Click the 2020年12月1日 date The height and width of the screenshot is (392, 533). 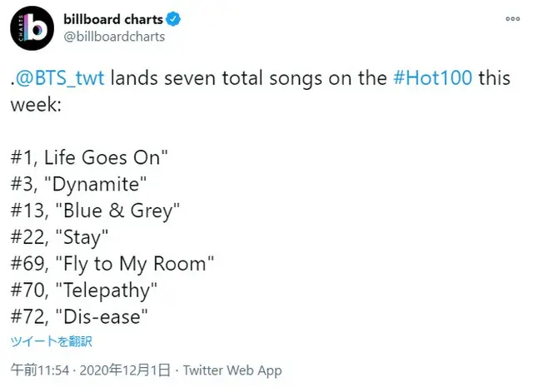coord(125,370)
